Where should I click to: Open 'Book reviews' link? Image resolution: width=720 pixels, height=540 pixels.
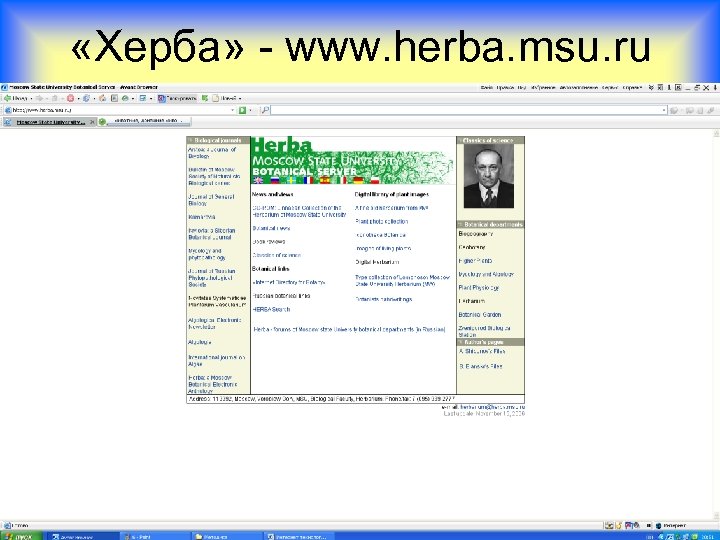269,242
